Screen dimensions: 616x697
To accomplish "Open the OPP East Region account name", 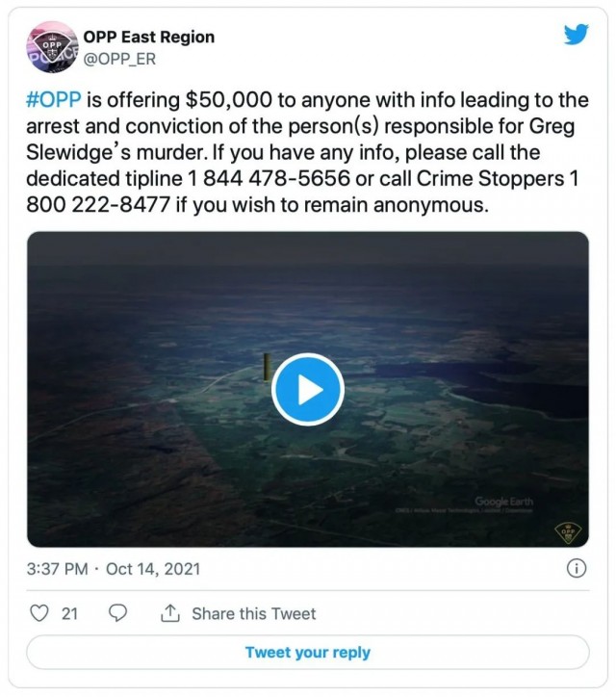I will pyautogui.click(x=150, y=37).
